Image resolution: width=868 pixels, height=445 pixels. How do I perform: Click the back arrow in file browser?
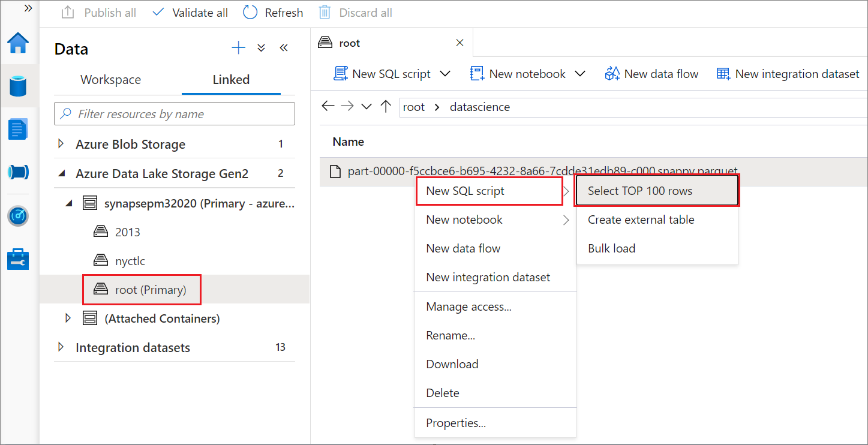coord(328,107)
